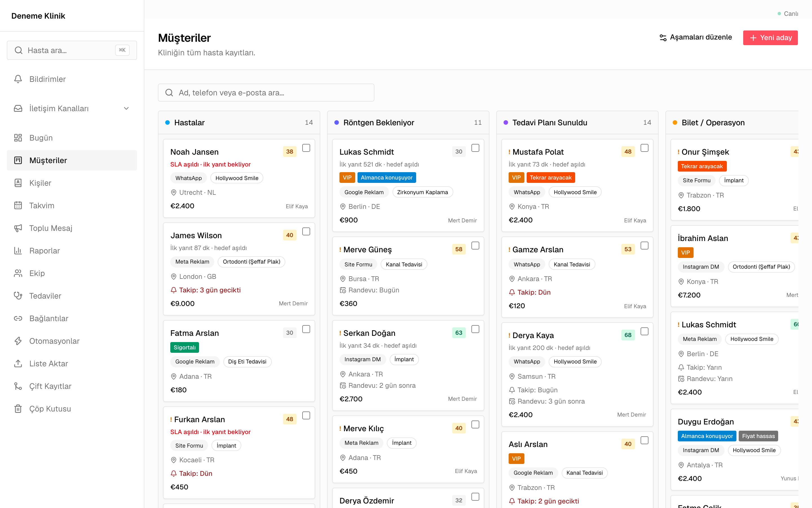Focus the Hasta ara sidebar search field

tap(72, 51)
